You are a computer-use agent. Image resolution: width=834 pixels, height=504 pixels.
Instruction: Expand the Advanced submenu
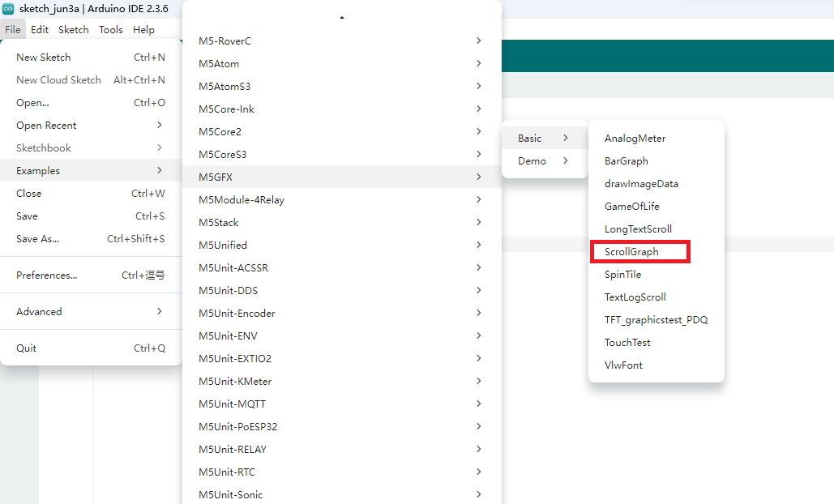[x=91, y=311]
